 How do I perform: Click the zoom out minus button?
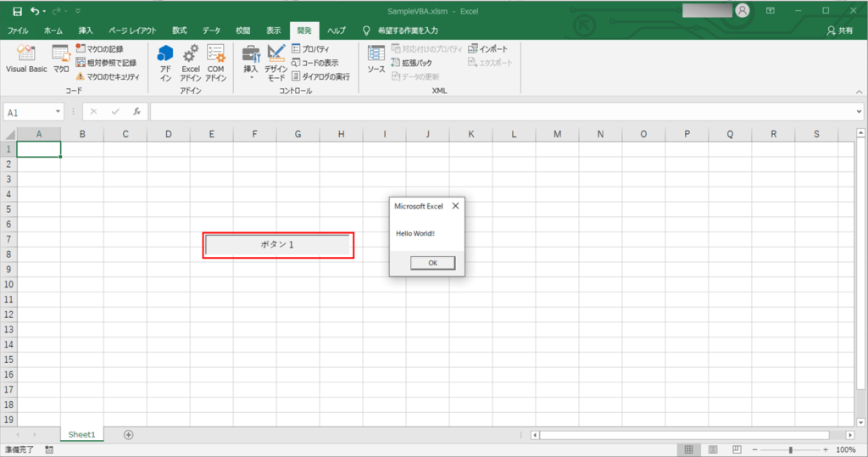click(754, 450)
